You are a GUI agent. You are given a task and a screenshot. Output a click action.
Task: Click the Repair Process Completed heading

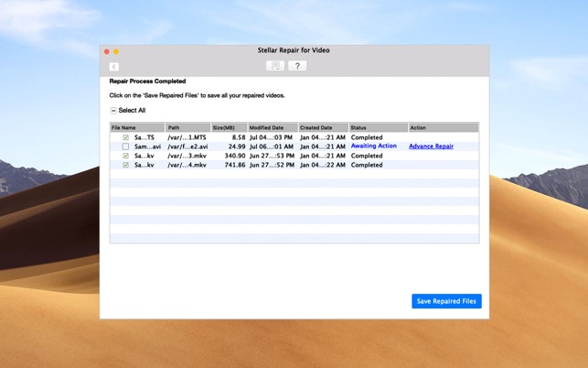tap(147, 81)
